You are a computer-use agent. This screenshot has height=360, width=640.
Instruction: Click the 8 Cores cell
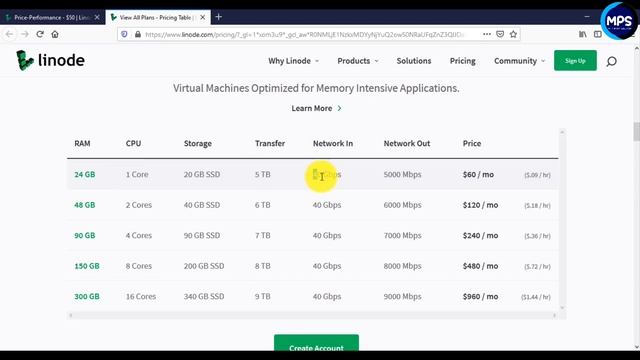coord(138,266)
